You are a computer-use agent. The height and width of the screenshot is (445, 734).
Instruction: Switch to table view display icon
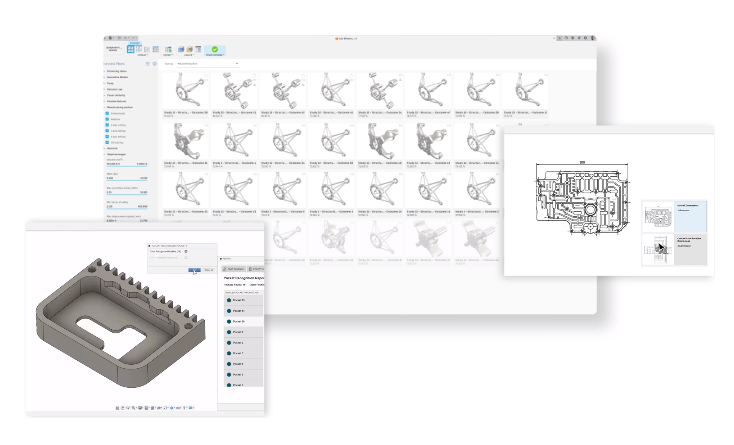pyautogui.click(x=155, y=49)
